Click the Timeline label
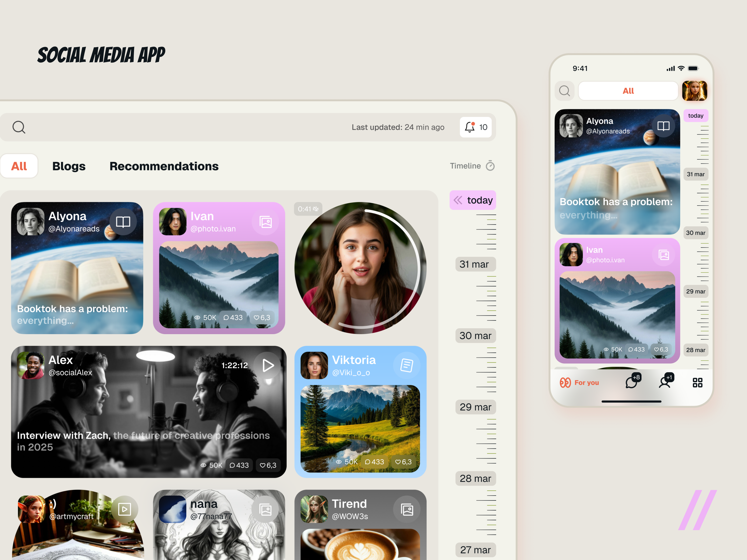This screenshot has height=560, width=747. (x=465, y=166)
